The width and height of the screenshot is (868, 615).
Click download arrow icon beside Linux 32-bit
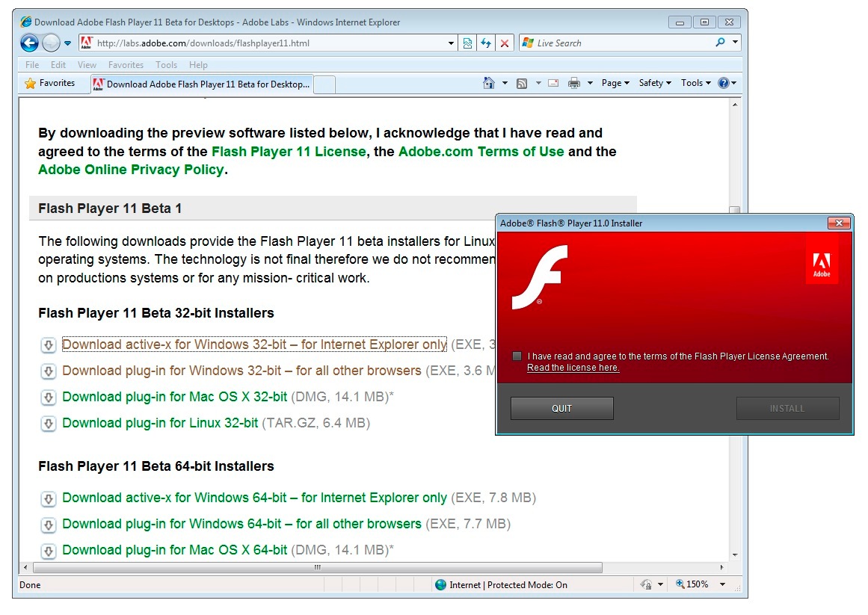click(49, 424)
